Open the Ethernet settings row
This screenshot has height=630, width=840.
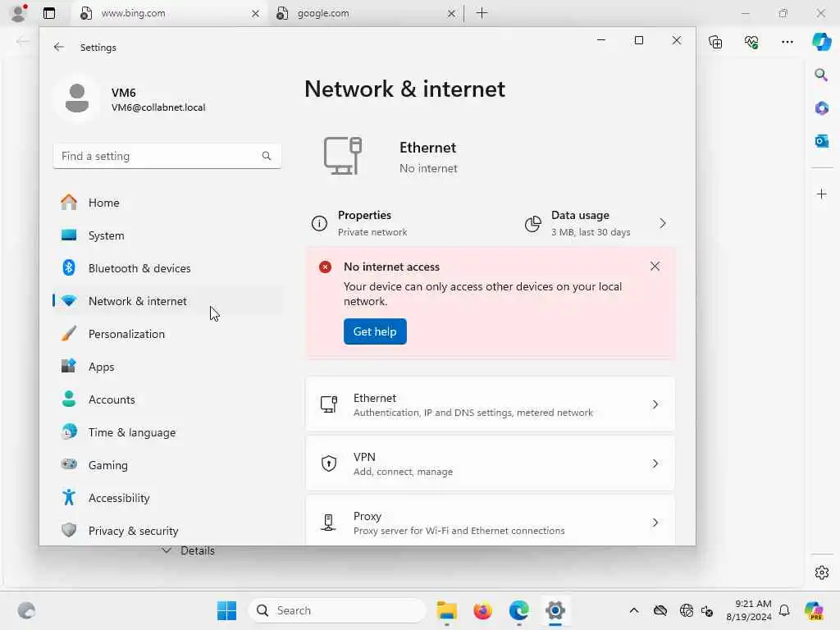coord(491,404)
